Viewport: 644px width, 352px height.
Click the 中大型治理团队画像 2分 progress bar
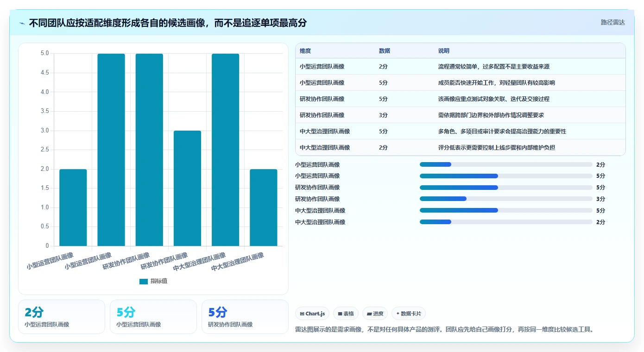pos(506,222)
